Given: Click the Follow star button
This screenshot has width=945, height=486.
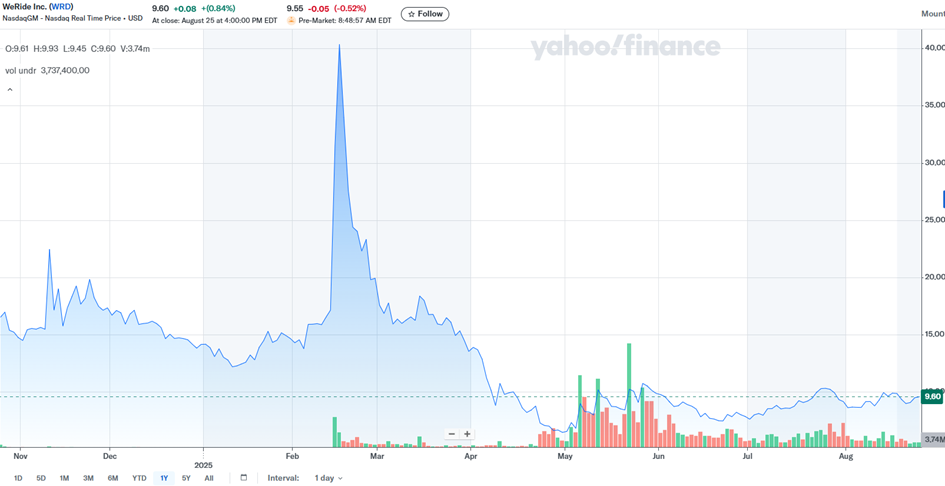Looking at the screenshot, I should click(x=425, y=14).
